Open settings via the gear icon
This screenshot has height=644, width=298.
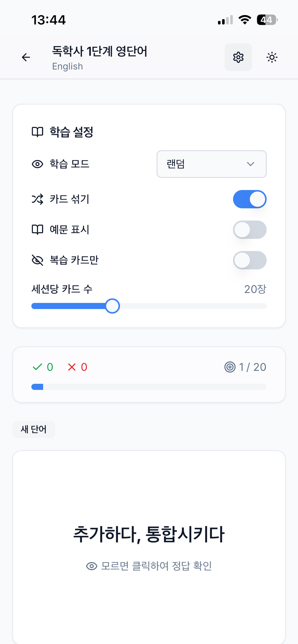pyautogui.click(x=238, y=57)
